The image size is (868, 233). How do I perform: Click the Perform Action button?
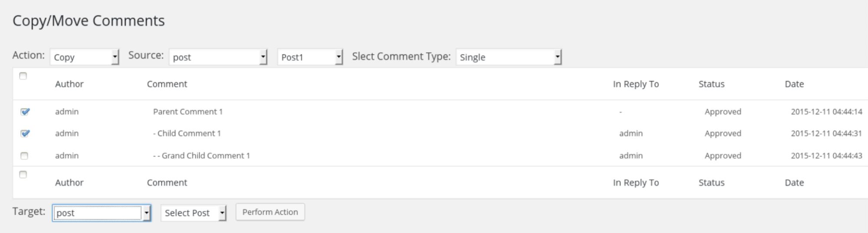[270, 212]
